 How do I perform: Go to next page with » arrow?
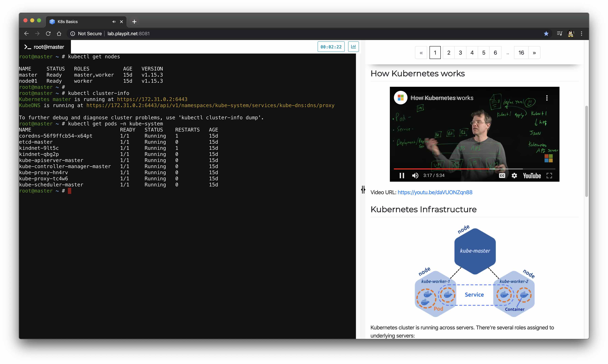534,53
